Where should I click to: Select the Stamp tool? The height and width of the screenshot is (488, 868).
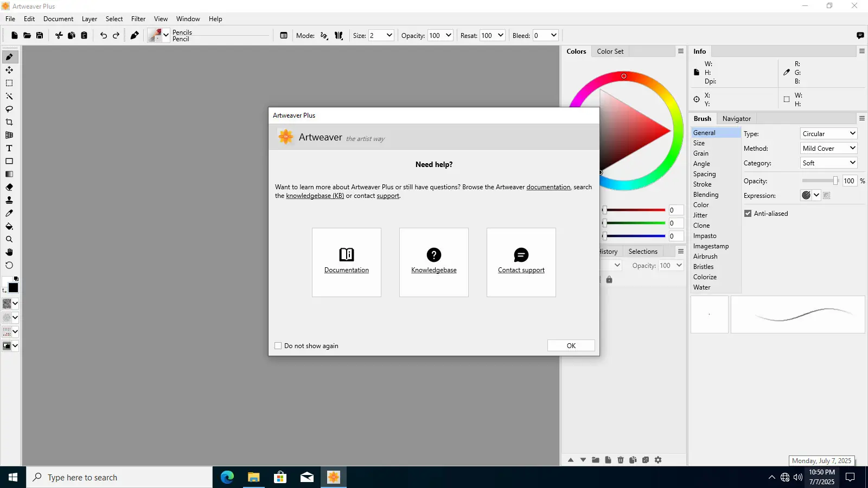pyautogui.click(x=9, y=200)
